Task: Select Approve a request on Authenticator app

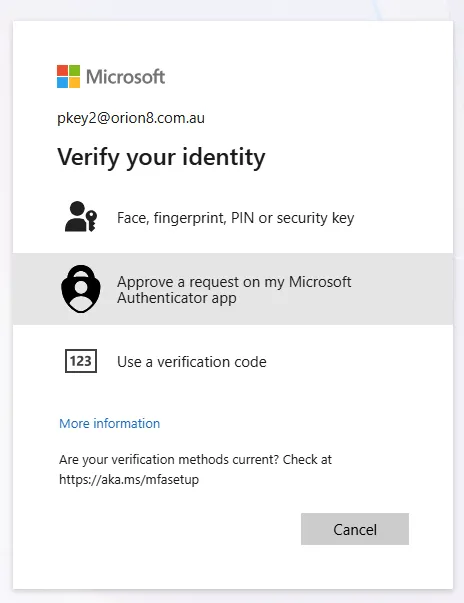Action: pos(233,289)
